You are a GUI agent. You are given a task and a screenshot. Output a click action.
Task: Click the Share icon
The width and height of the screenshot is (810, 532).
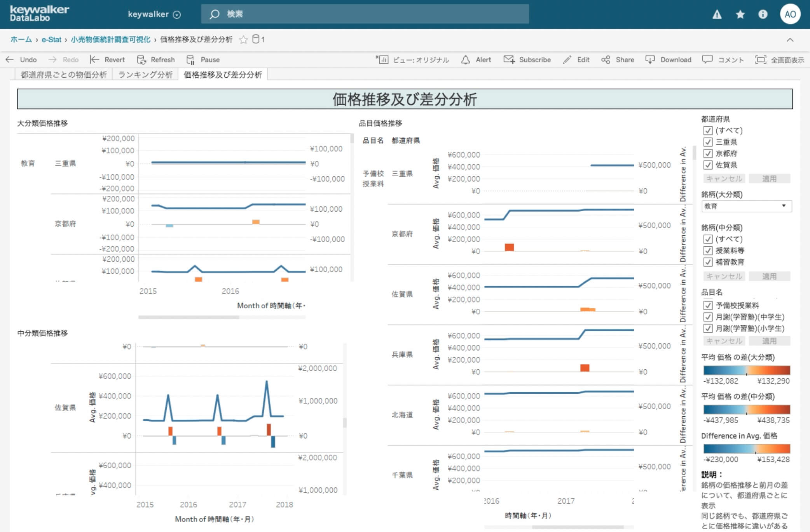606,59
